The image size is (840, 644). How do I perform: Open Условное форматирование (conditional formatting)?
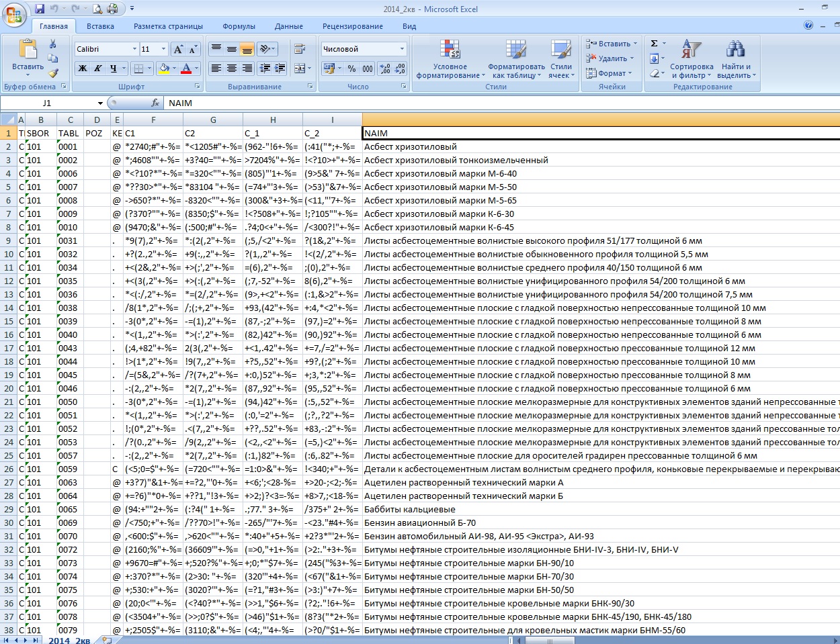click(x=450, y=59)
